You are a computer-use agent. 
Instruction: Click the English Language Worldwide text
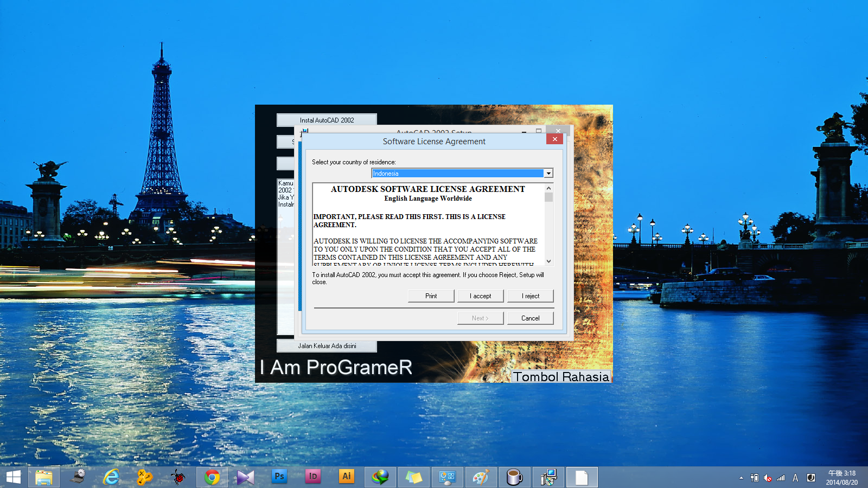[x=428, y=198]
